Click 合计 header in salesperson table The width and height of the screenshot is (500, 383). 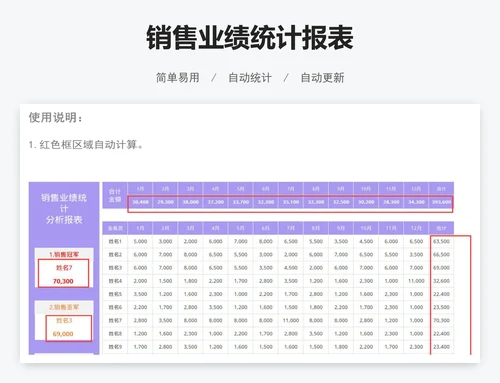441,228
